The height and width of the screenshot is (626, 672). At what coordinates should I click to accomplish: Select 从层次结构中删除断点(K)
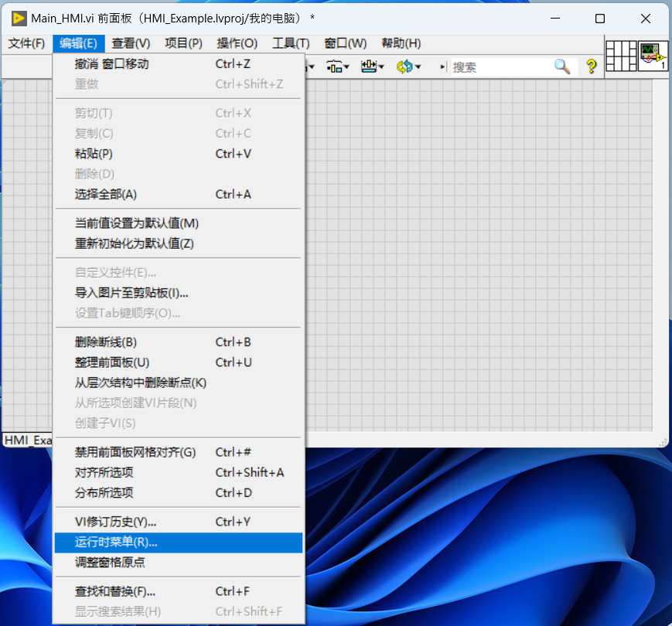[x=179, y=383]
